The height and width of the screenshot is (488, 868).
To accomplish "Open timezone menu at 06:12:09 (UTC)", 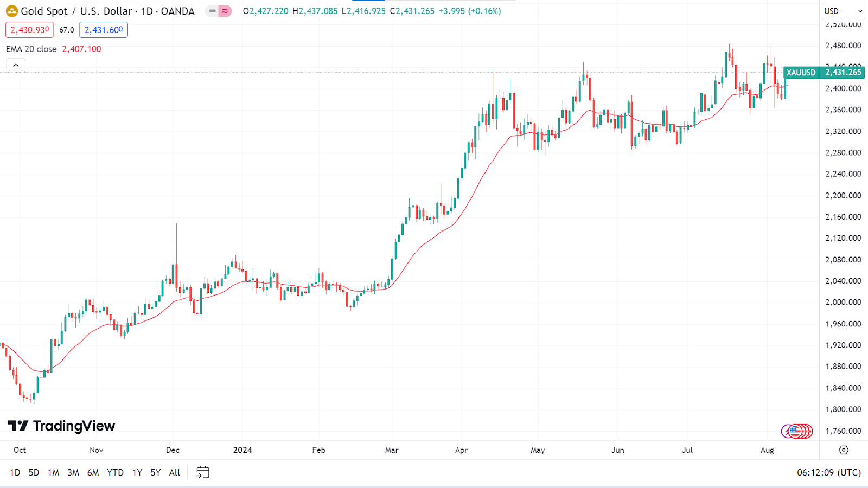I will [x=828, y=472].
